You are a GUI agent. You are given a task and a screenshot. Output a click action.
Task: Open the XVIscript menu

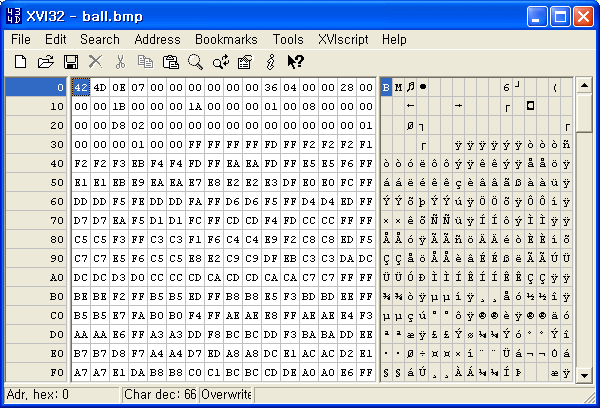(343, 39)
